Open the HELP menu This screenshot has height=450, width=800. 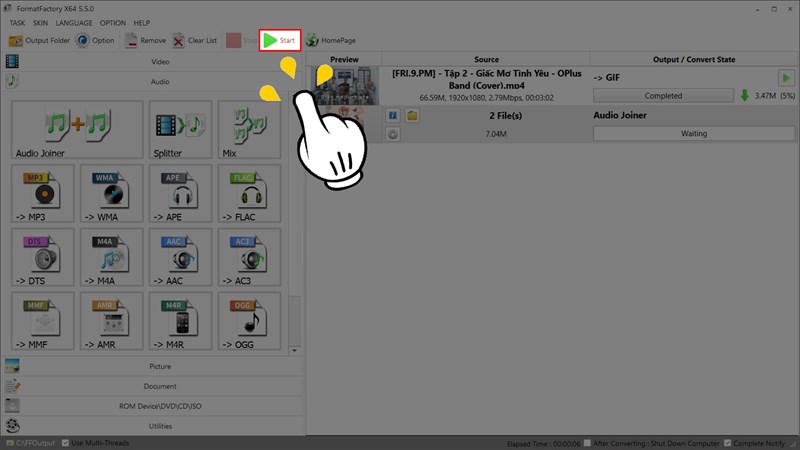pyautogui.click(x=142, y=23)
